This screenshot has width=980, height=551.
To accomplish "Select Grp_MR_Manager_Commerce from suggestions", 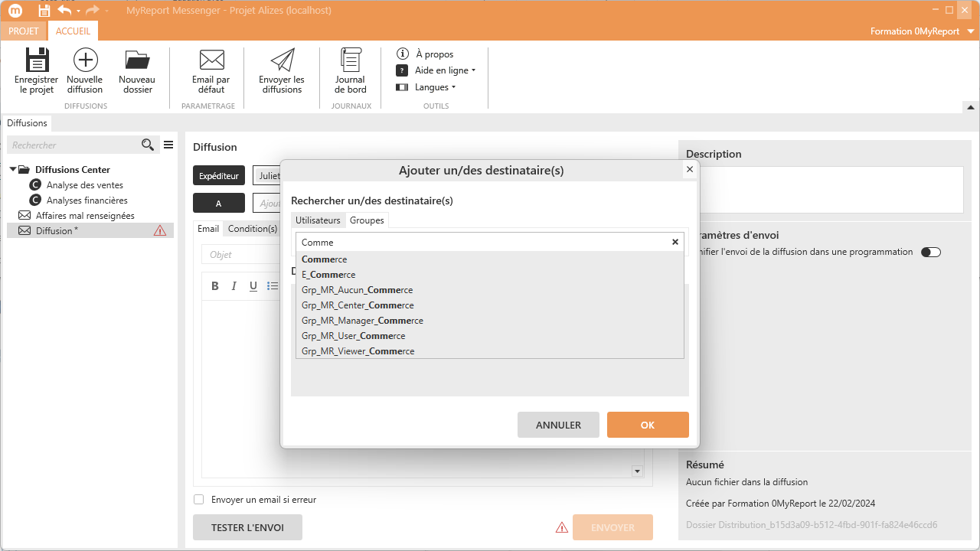I will point(362,321).
